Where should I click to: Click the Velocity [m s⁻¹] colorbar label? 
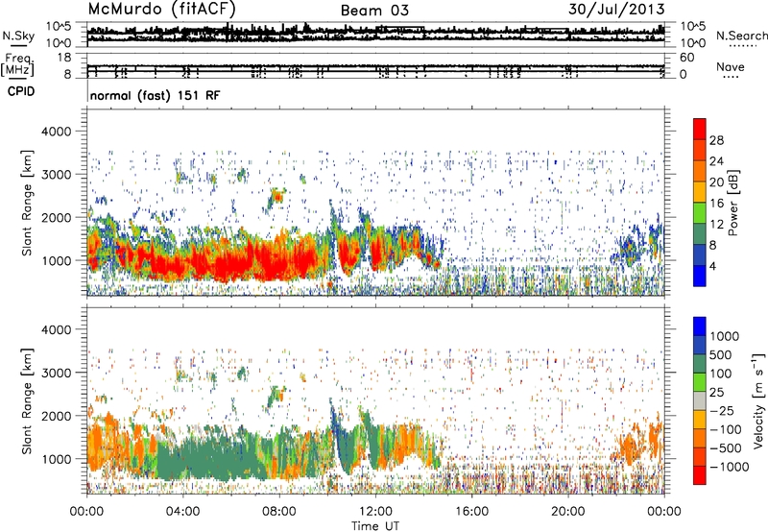tap(758, 400)
